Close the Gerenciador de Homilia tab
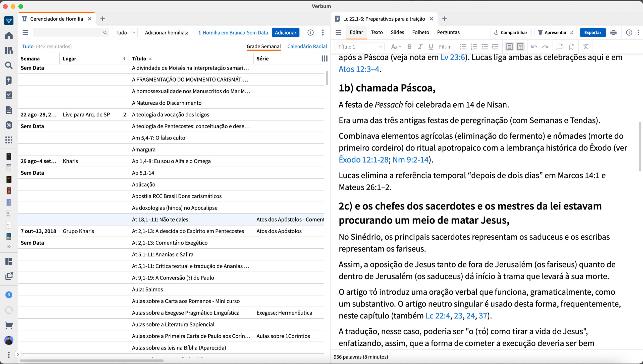 [90, 19]
